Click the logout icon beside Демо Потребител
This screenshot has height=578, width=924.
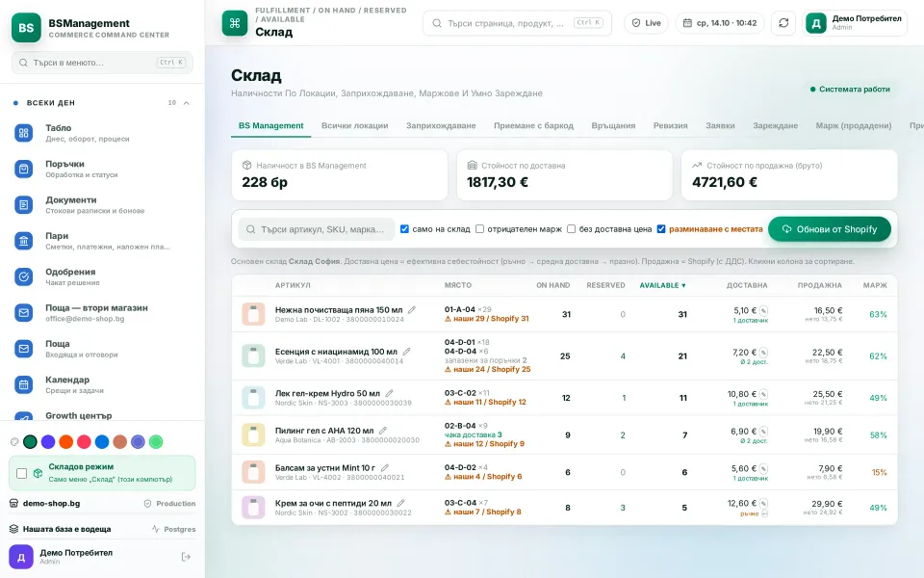click(186, 557)
